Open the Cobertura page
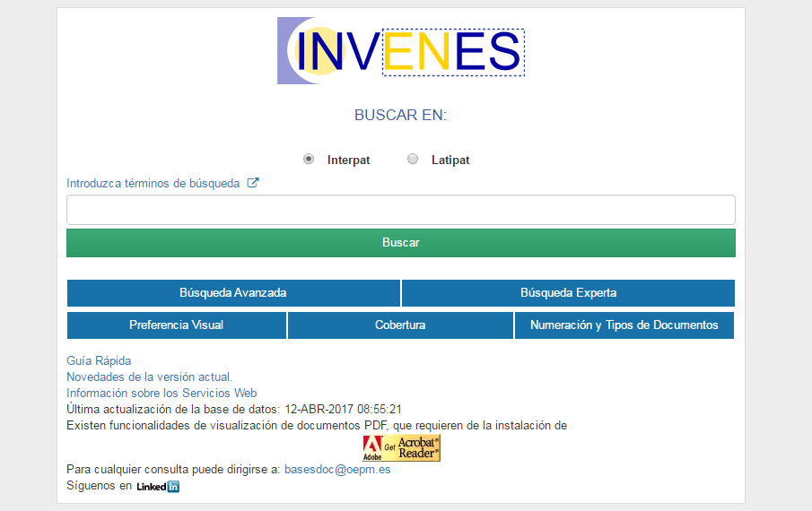Screen dimensions: 812x511 point(400,325)
